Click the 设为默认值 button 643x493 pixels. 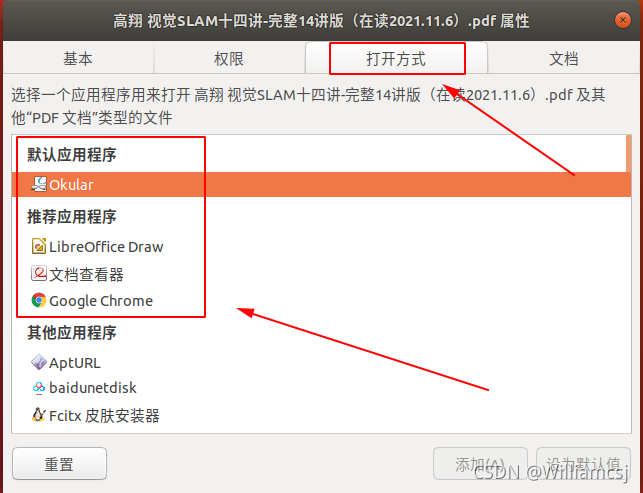click(583, 464)
